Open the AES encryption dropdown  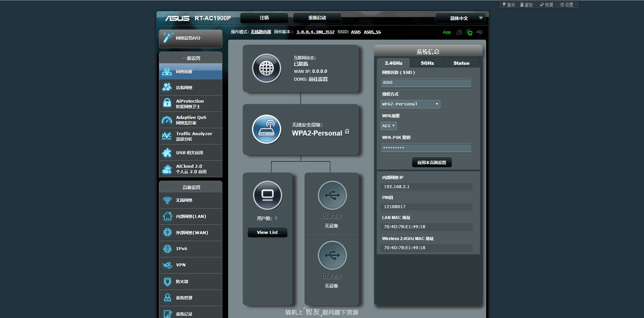389,126
